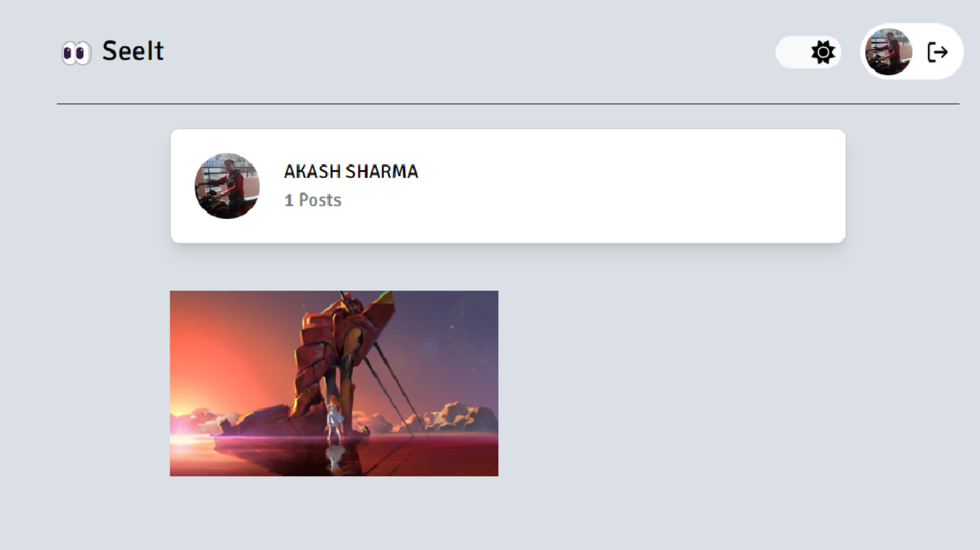Click the sun icon on theme switch

[x=823, y=53]
